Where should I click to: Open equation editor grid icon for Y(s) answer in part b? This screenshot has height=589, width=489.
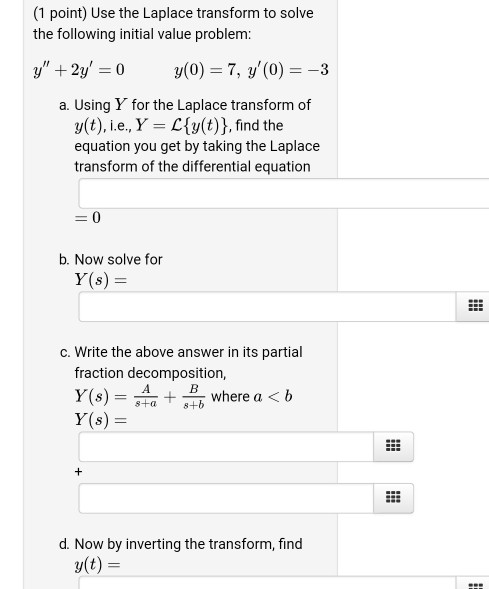[x=475, y=306]
